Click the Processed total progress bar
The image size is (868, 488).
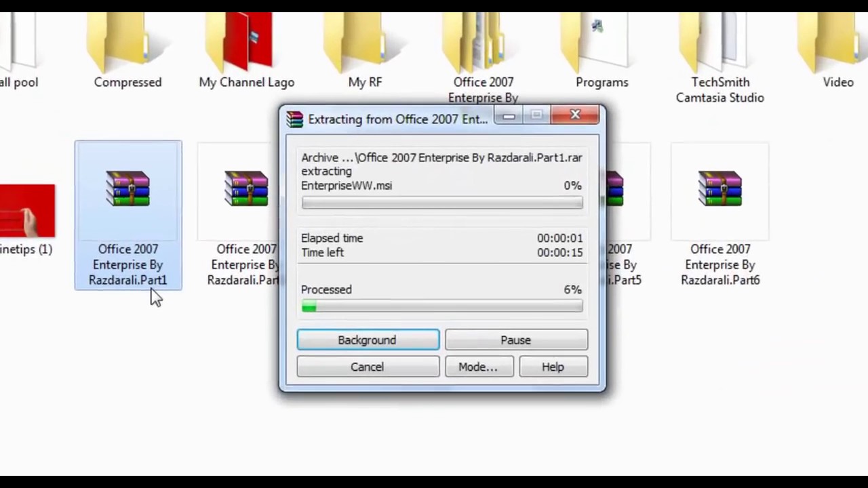click(442, 307)
